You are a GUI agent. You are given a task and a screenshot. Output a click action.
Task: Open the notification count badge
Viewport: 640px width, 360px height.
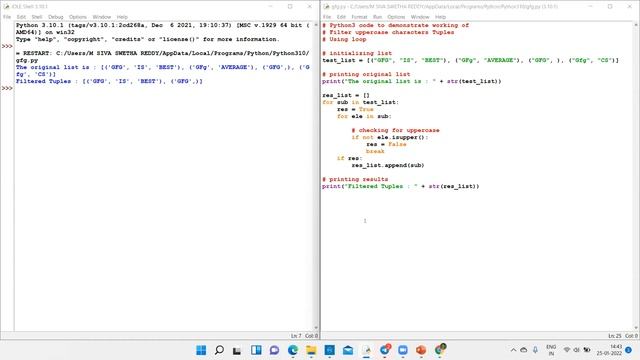[x=629, y=350]
